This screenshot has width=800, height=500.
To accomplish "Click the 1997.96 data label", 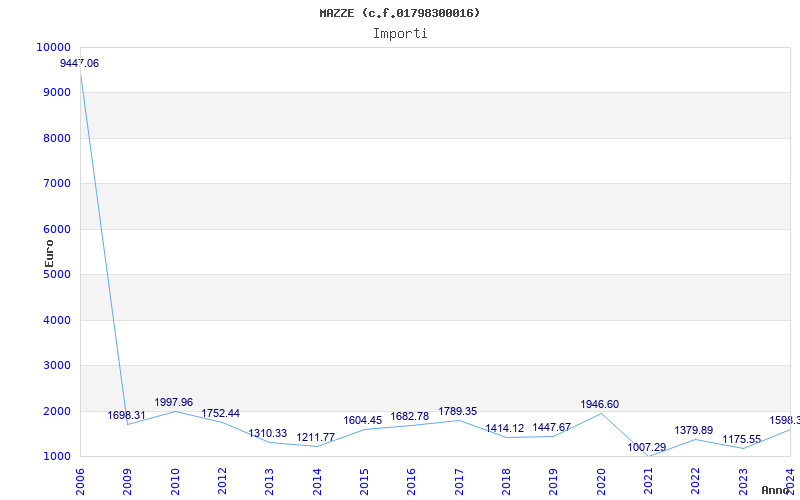I will [173, 402].
